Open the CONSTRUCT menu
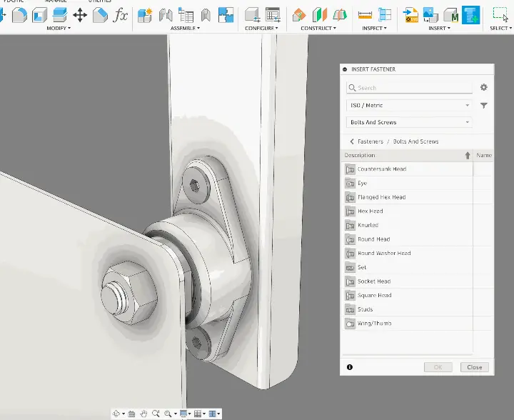This screenshot has width=514, height=420. (318, 29)
